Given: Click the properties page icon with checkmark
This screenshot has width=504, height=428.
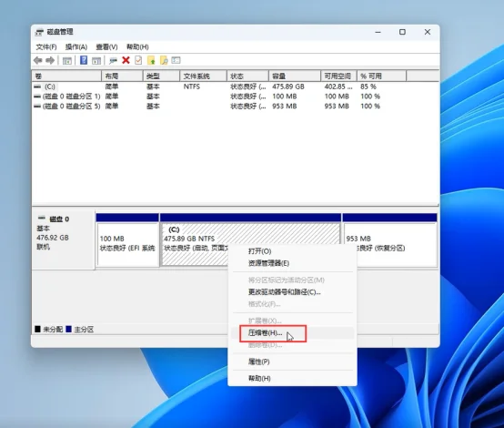Looking at the screenshot, I should click(x=138, y=60).
